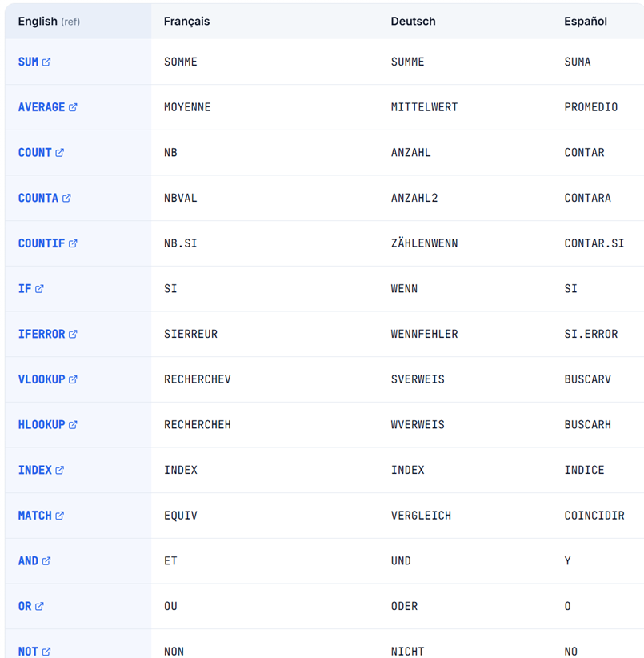Select the ODER cell

pyautogui.click(x=465, y=606)
